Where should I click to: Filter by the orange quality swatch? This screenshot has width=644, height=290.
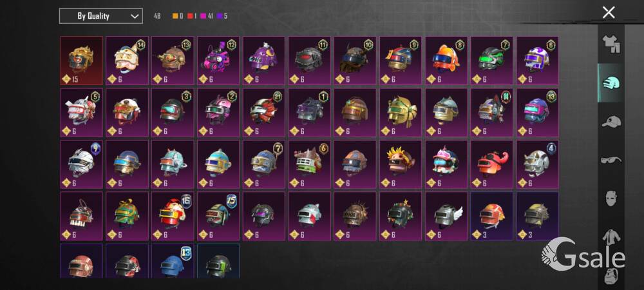point(175,16)
